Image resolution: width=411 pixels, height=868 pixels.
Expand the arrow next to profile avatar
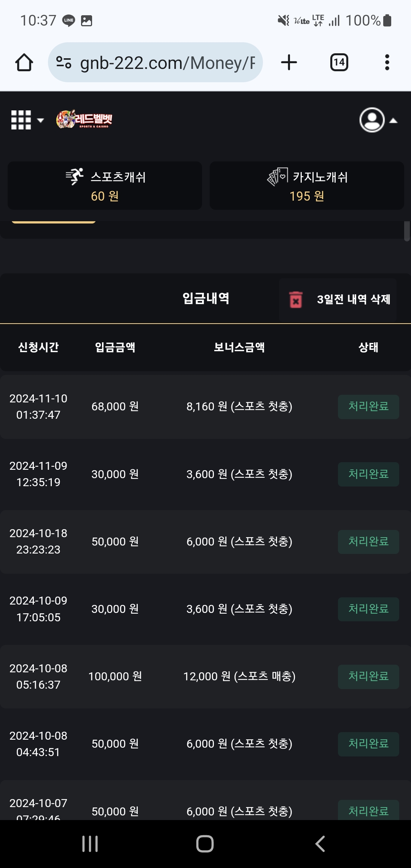pyautogui.click(x=393, y=121)
